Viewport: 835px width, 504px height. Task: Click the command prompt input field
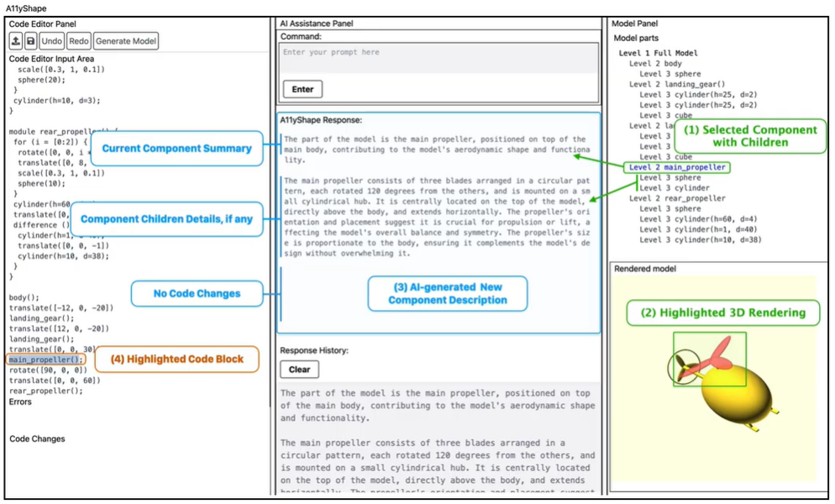439,57
